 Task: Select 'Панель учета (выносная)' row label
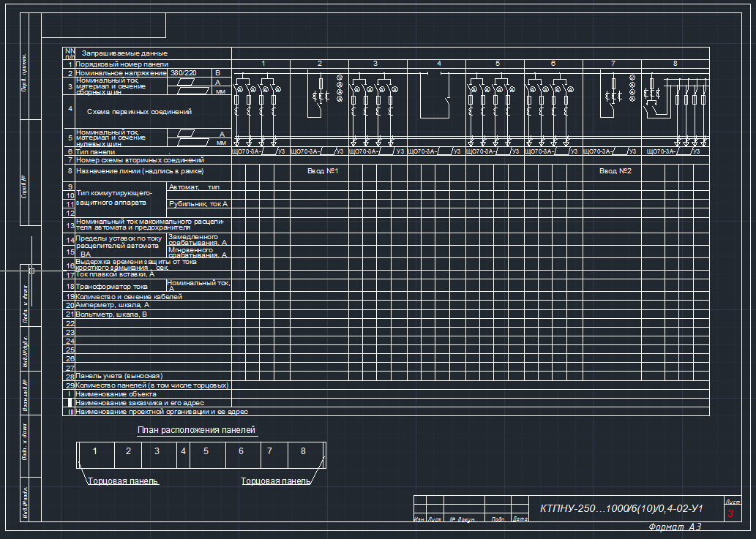point(119,376)
